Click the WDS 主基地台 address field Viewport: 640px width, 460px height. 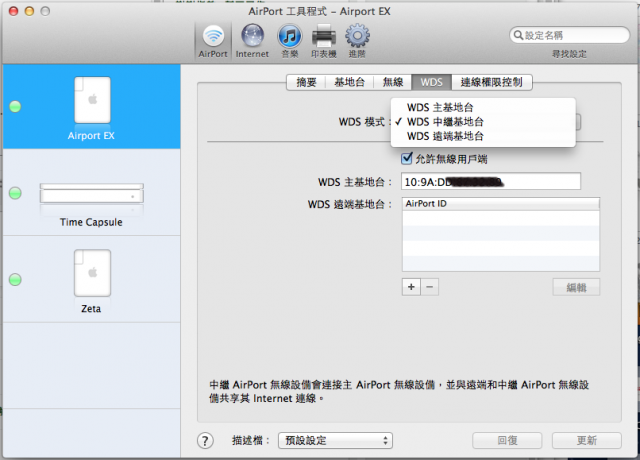(491, 182)
